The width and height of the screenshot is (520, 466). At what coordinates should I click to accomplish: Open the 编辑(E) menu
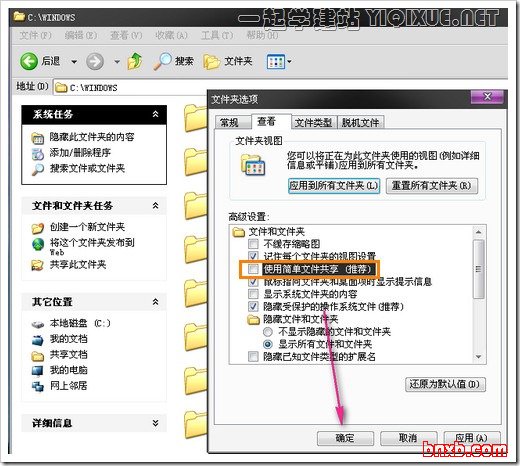pyautogui.click(x=81, y=35)
